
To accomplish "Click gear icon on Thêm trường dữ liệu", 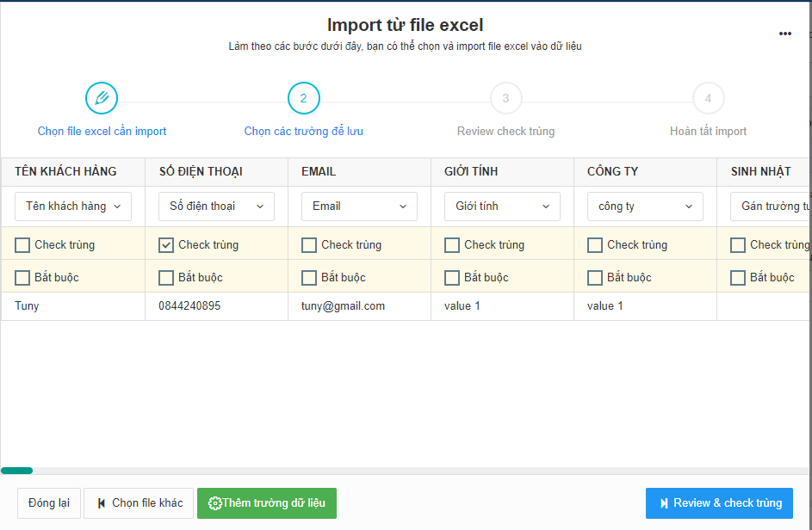I will 214,503.
